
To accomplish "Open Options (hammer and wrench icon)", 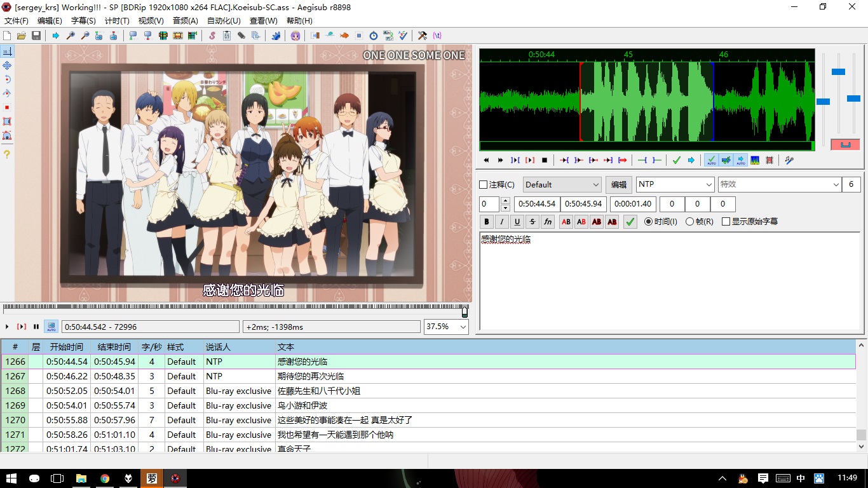I will coord(423,36).
